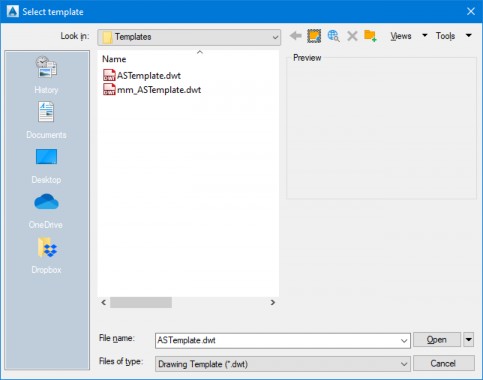Expand the Tools dropdown arrow

[x=468, y=35]
